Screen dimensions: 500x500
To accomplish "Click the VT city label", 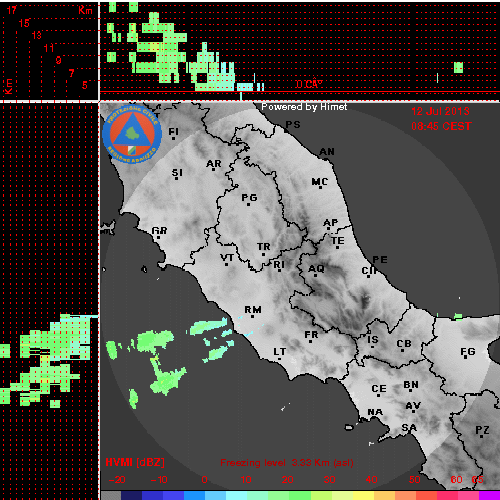I will coord(227,258).
